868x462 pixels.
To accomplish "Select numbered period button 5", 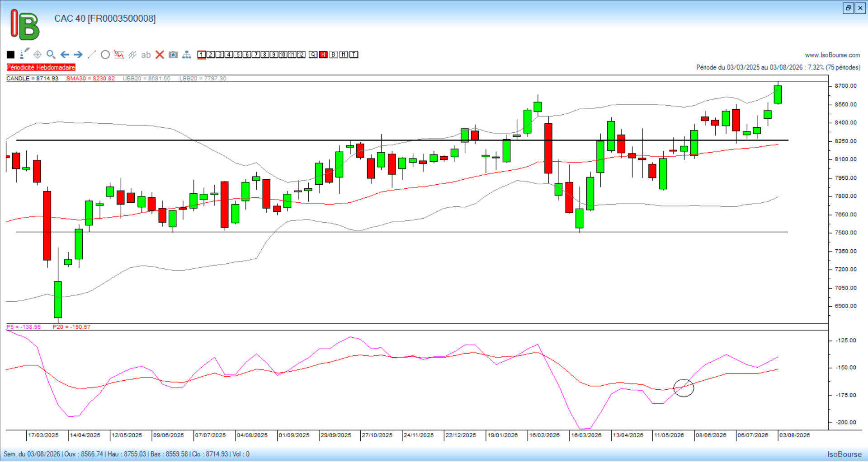I will (x=238, y=55).
